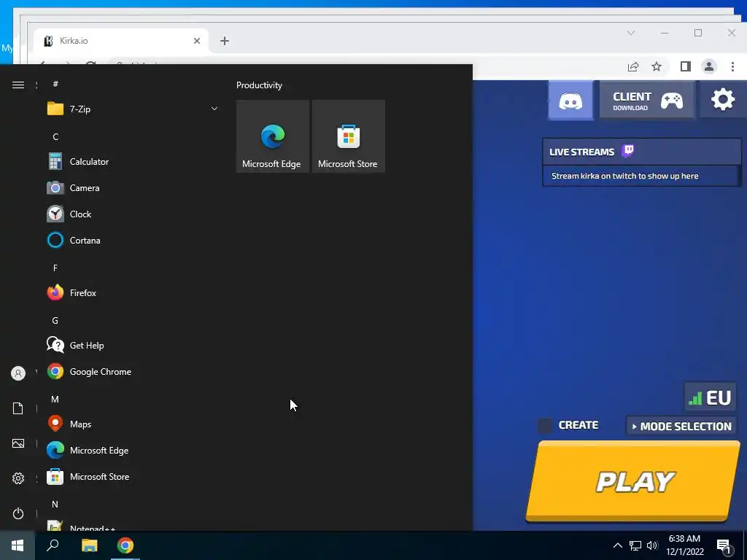Open network status tray icon
Screen dimensions: 747x560
pyautogui.click(x=635, y=545)
